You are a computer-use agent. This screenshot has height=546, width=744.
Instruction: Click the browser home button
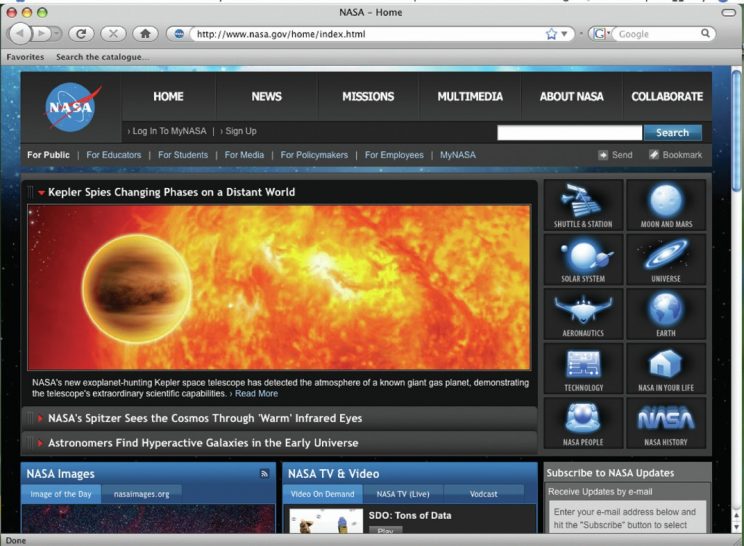pyautogui.click(x=145, y=33)
